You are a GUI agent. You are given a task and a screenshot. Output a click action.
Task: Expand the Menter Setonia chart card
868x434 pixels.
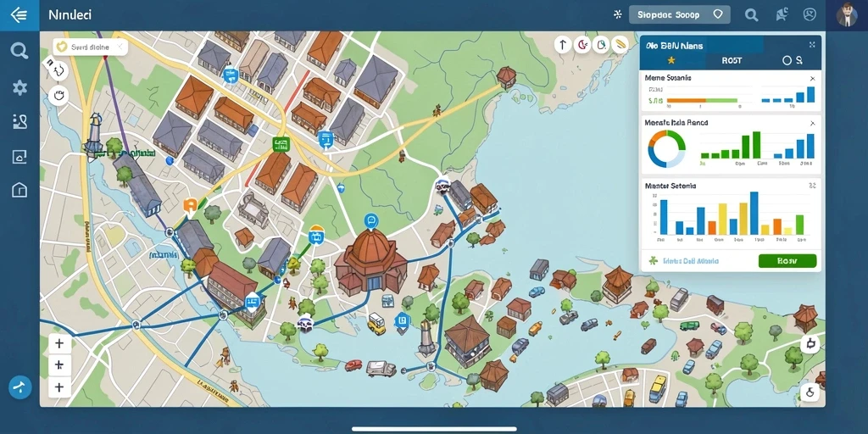tap(812, 186)
